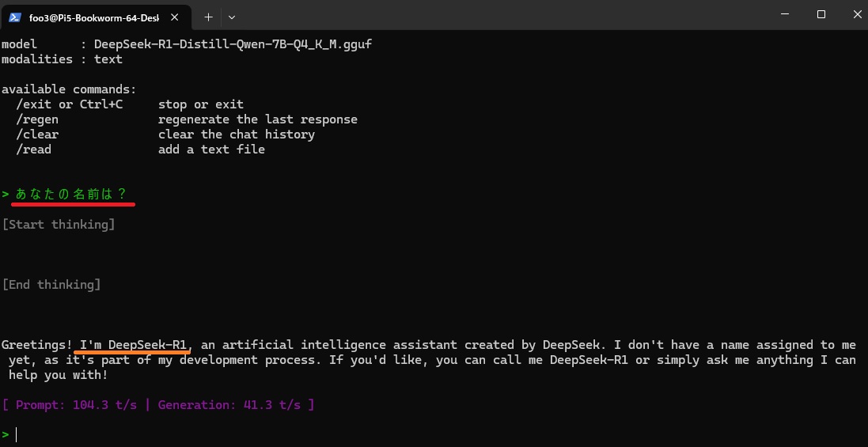Open a new tab with the plus button
Screen dimensions: 868x447
click(209, 17)
